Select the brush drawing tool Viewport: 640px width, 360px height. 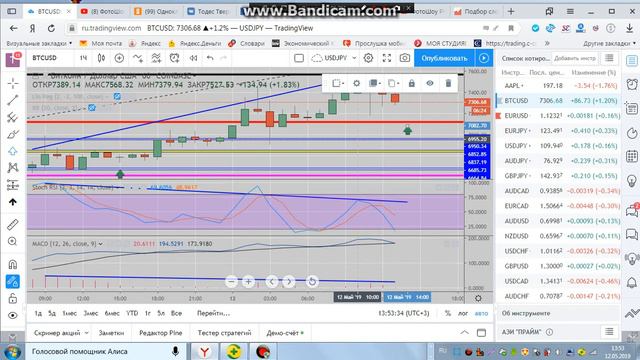(13, 134)
